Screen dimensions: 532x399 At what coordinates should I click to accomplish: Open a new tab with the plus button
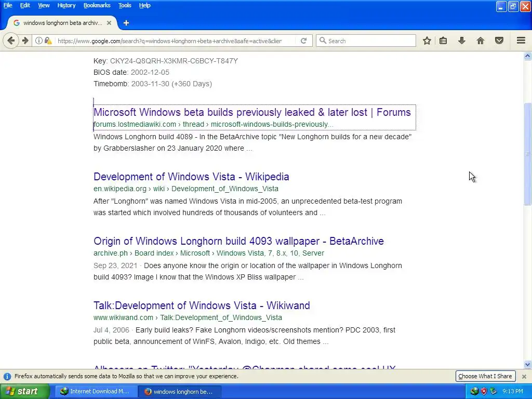(x=126, y=23)
